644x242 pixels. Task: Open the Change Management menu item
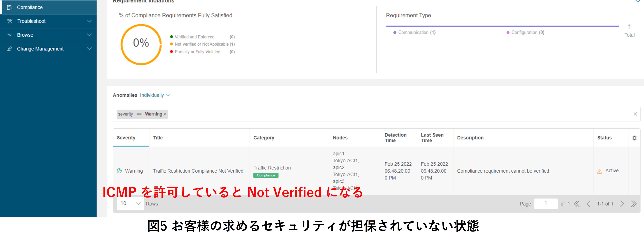click(x=48, y=49)
